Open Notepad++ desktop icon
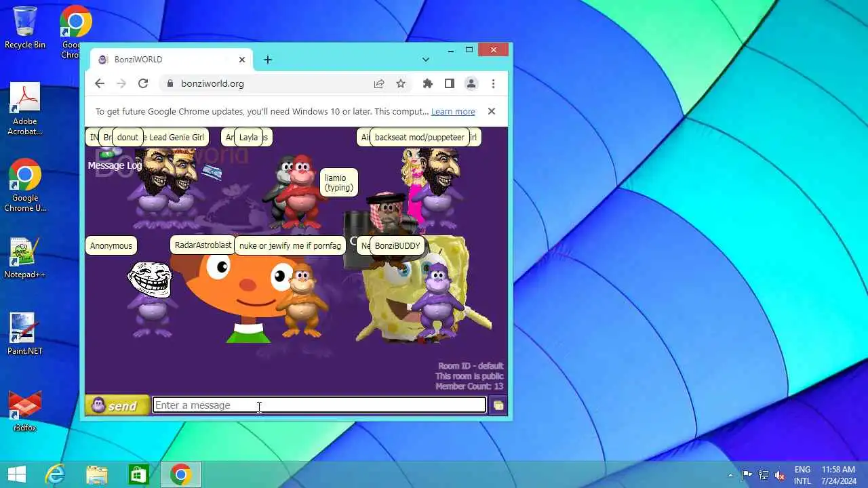 (x=25, y=258)
